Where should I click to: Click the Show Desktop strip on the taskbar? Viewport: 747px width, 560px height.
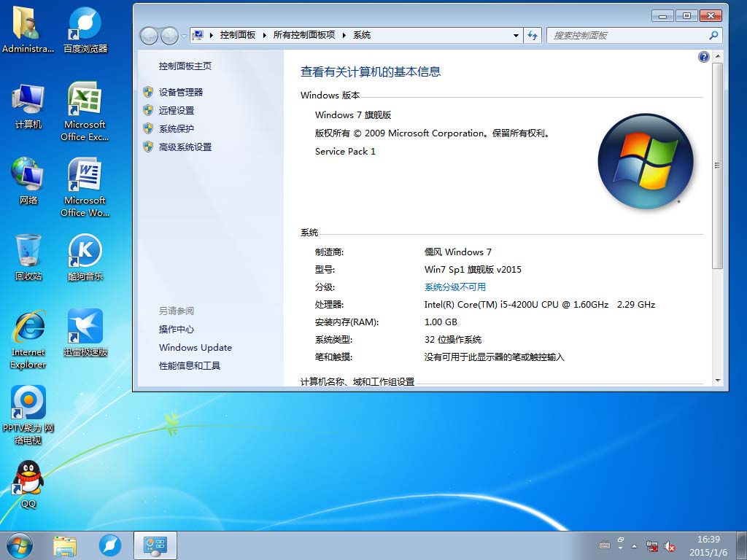tap(742, 545)
